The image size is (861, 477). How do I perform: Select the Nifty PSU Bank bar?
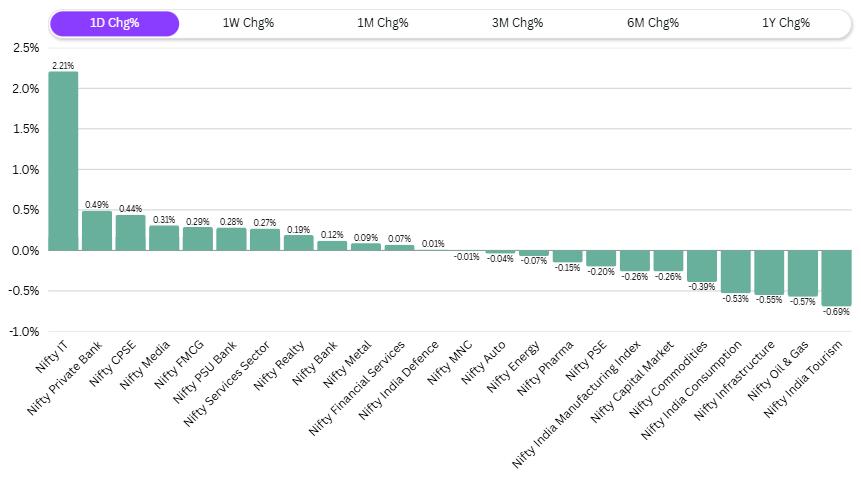231,239
